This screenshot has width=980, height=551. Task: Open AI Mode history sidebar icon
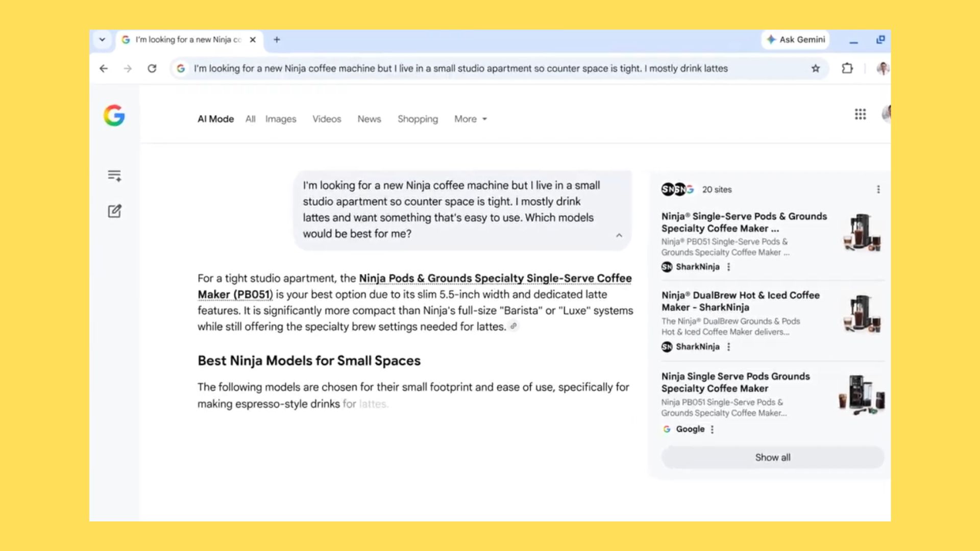tap(114, 176)
